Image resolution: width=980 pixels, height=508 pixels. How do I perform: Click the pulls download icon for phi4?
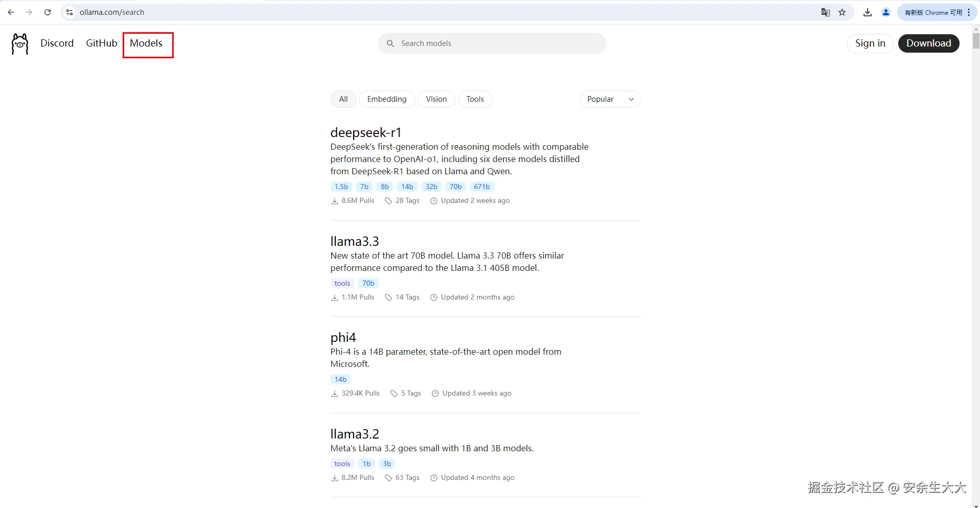tap(335, 394)
